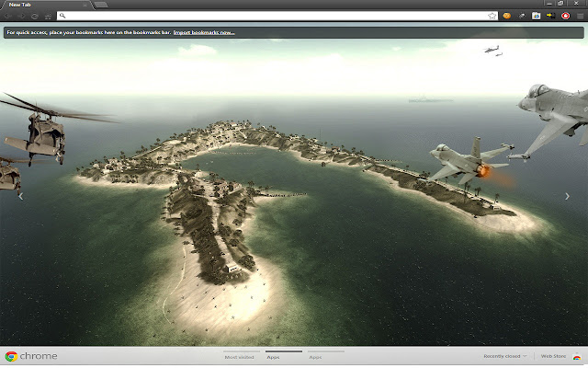Go to next page with right chevron
588x368 pixels.
coord(567,195)
